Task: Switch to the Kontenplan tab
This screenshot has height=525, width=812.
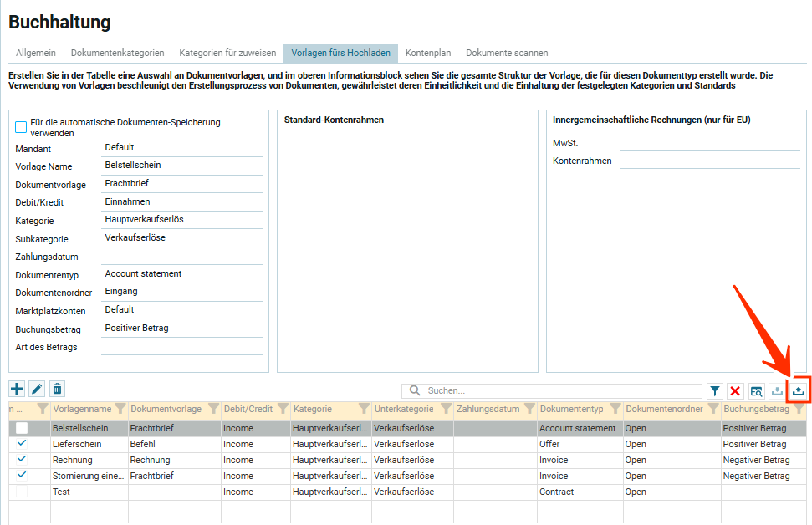Action: pyautogui.click(x=428, y=53)
